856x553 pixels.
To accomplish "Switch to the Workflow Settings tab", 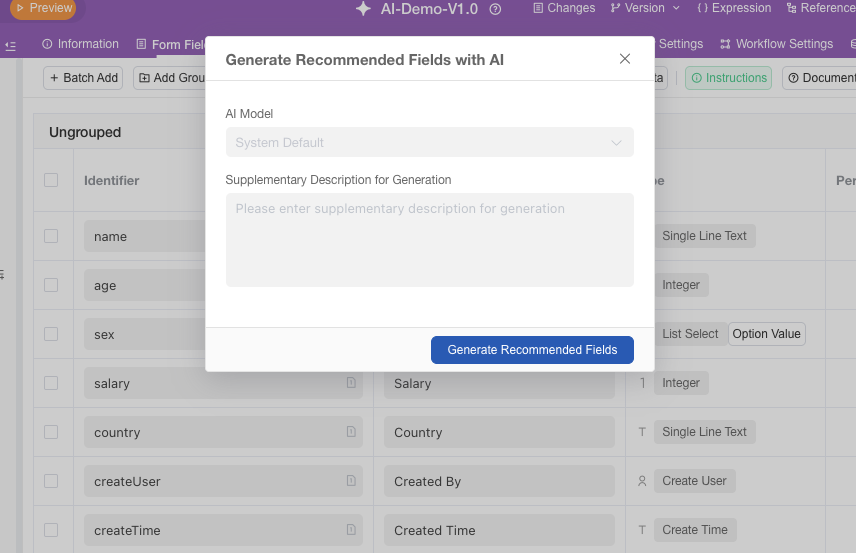I will pyautogui.click(x=776, y=44).
